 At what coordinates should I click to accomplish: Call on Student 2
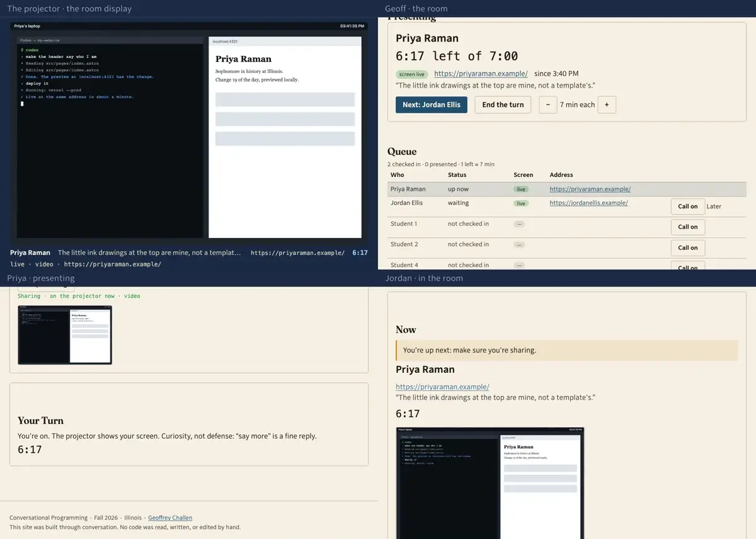click(x=688, y=247)
